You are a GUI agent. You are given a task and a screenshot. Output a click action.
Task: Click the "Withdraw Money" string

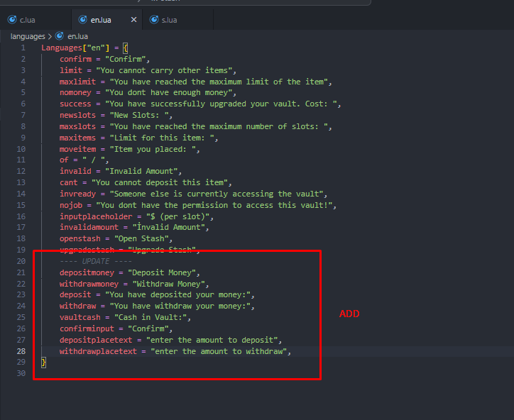pyautogui.click(x=168, y=284)
